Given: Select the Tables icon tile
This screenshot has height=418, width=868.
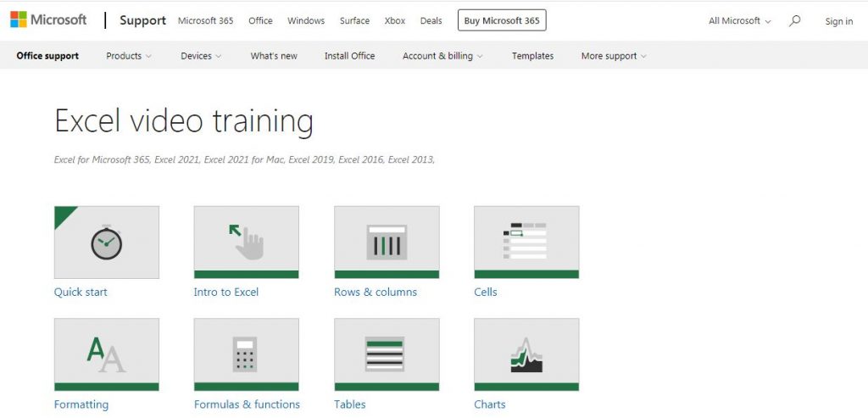Looking at the screenshot, I should click(387, 354).
